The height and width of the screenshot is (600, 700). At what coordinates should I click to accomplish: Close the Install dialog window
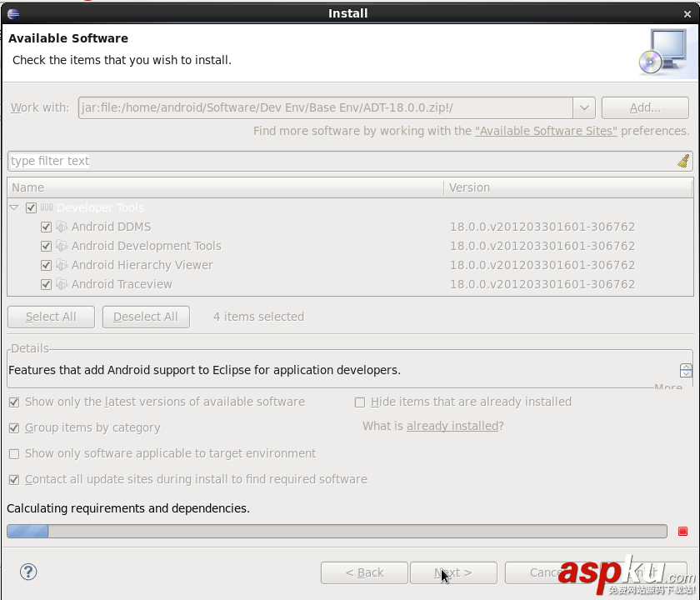click(687, 14)
